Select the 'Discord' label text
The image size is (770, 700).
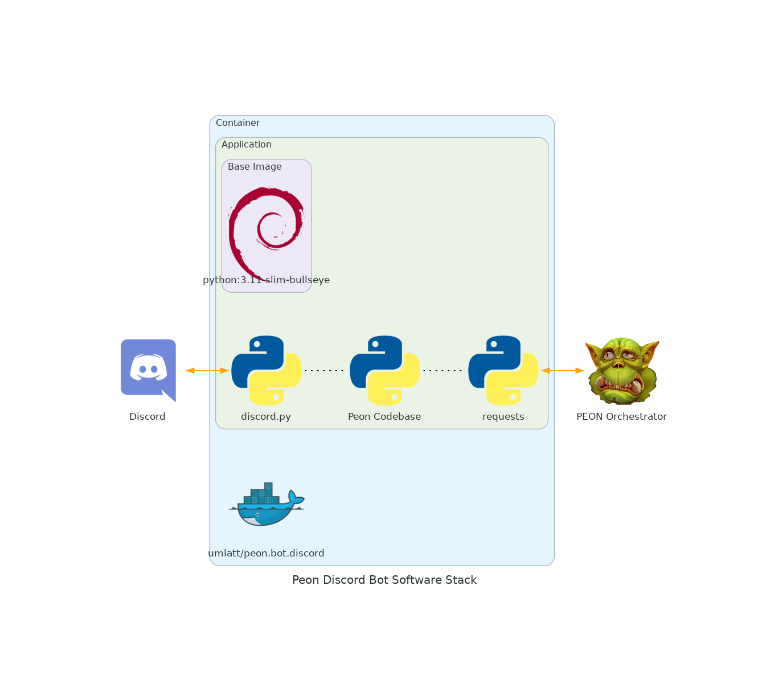click(x=148, y=416)
